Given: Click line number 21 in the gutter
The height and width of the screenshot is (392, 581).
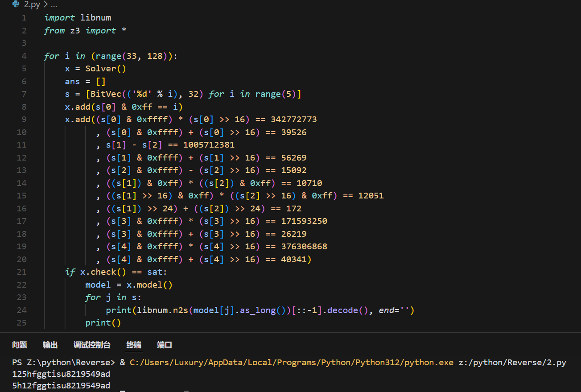Looking at the screenshot, I should (x=21, y=272).
